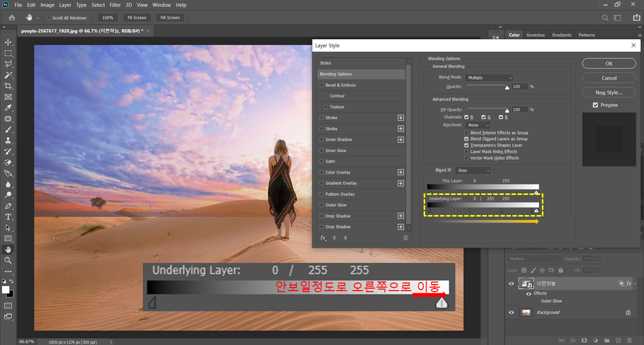Open the Select menu
The image size is (644, 345).
point(98,5)
